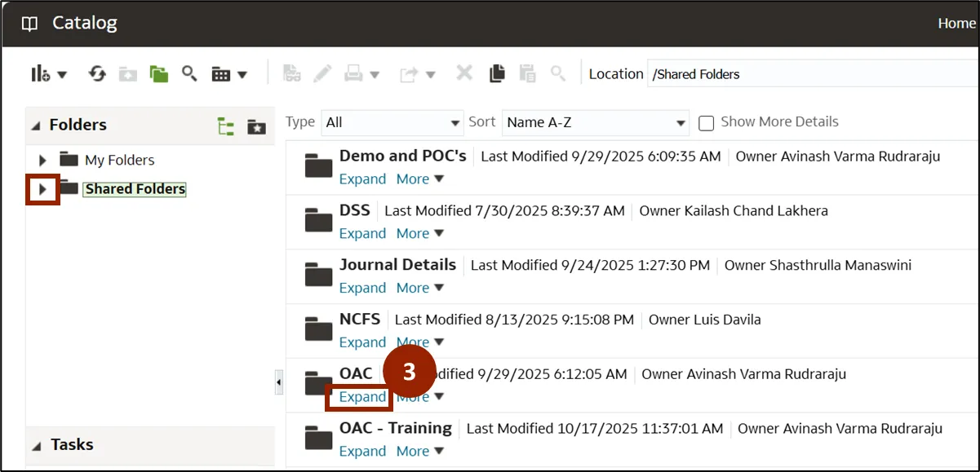Open the New object toolbar menu
The image size is (980, 472).
[48, 74]
